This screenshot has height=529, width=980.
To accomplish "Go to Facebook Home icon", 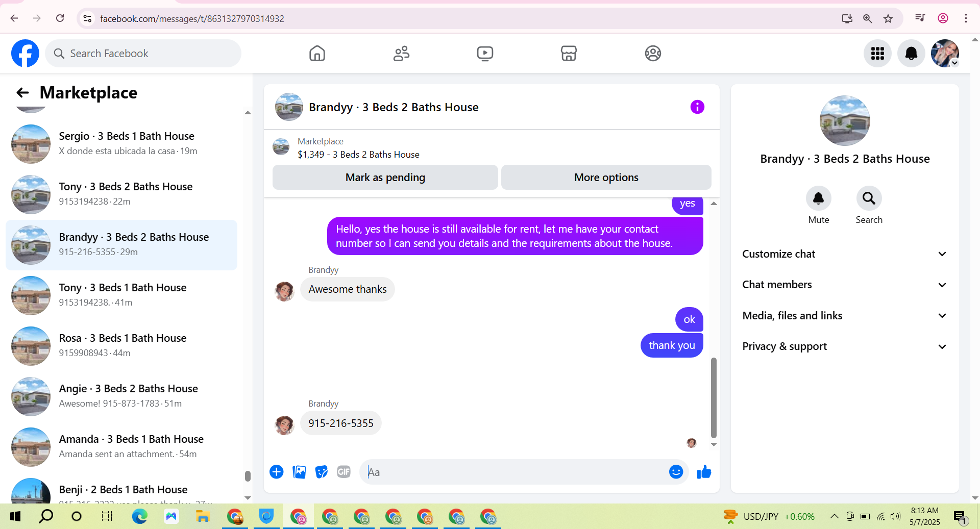I will (317, 53).
